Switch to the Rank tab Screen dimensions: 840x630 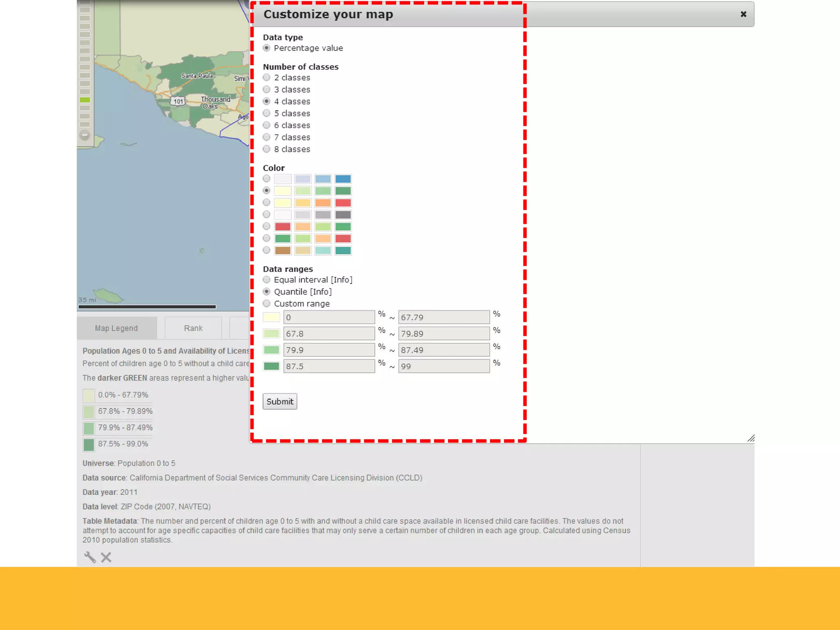(x=193, y=328)
